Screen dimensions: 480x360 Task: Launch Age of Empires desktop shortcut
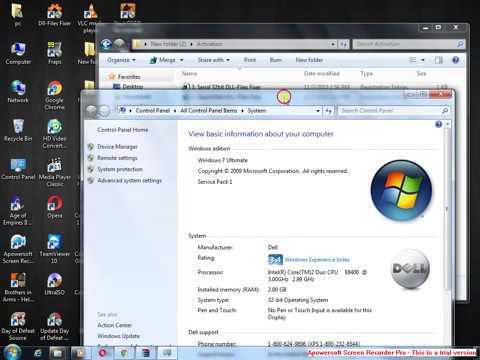pyautogui.click(x=17, y=210)
